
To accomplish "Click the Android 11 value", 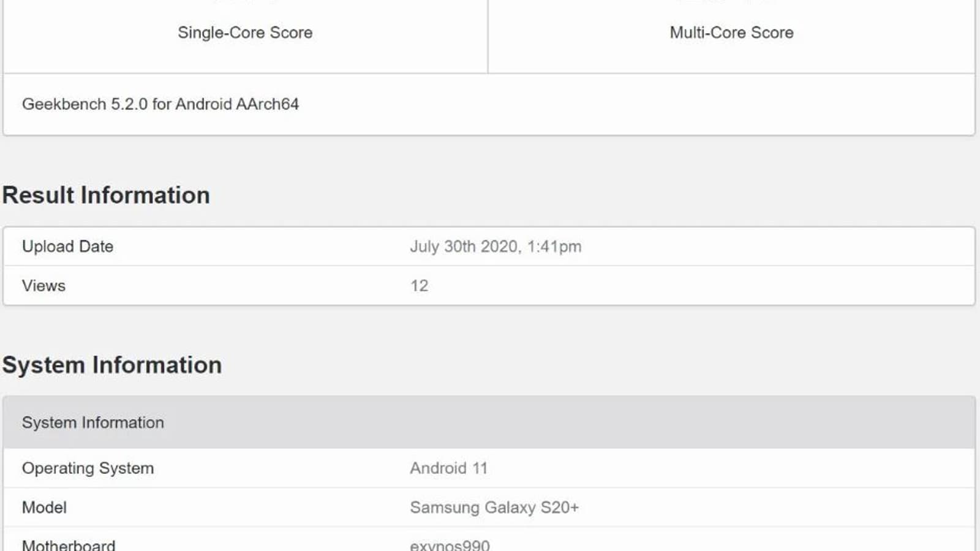I will pyautogui.click(x=448, y=468).
